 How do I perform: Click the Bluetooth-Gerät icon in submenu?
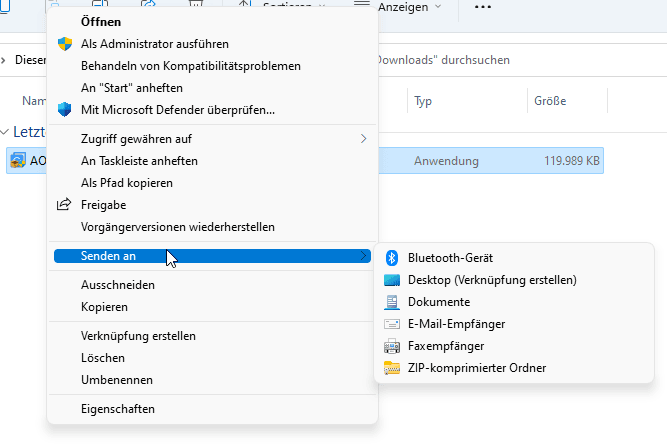(392, 258)
